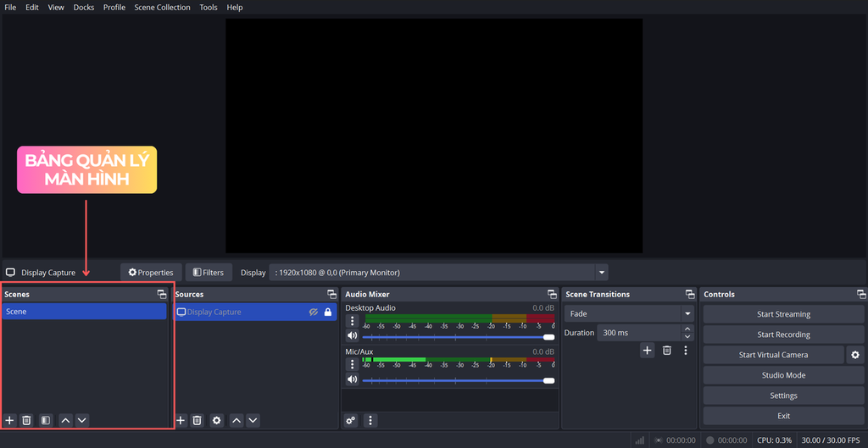Increase transition Duration with up arrow
868x448 pixels.
pyautogui.click(x=687, y=329)
